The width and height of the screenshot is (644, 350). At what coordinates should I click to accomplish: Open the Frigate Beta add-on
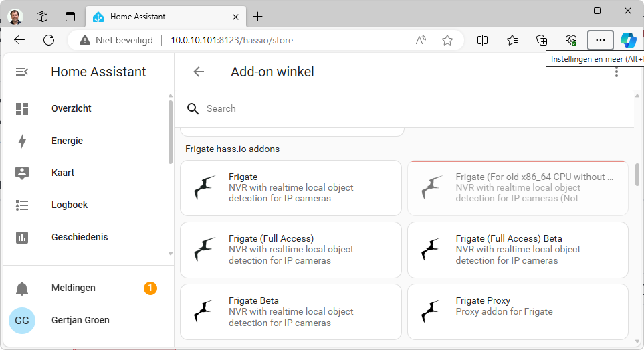[x=290, y=312]
